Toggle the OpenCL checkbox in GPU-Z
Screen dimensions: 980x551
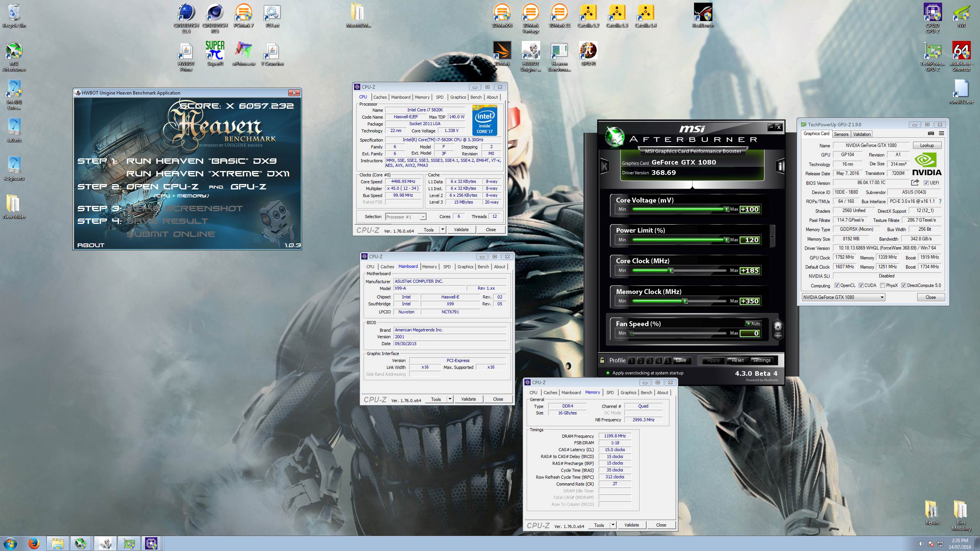pyautogui.click(x=837, y=285)
